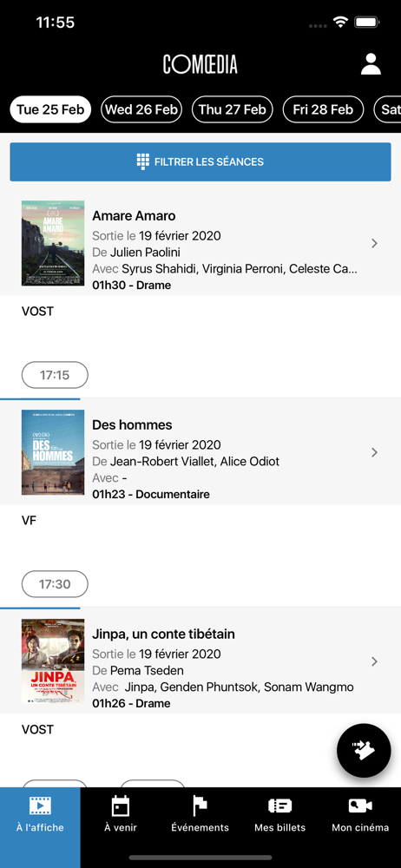The image size is (401, 868).
Task: Go to Événements flag tab
Action: (200, 814)
